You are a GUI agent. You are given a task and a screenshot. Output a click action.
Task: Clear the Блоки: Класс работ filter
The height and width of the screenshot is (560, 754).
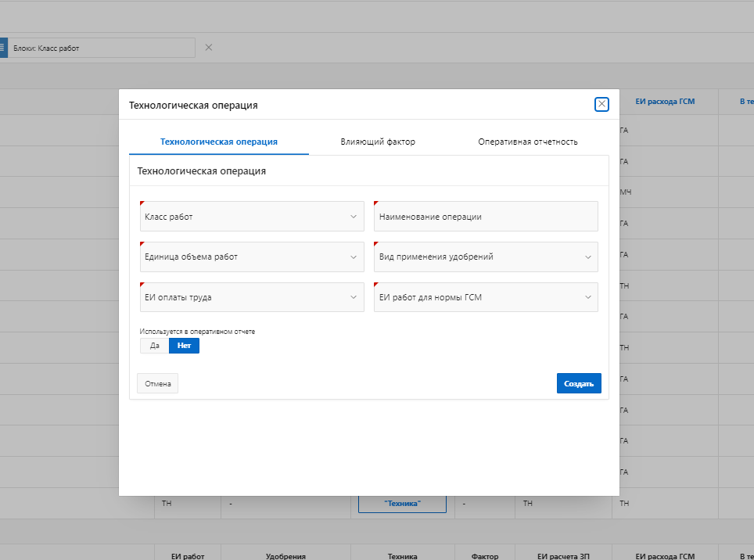tap(209, 48)
